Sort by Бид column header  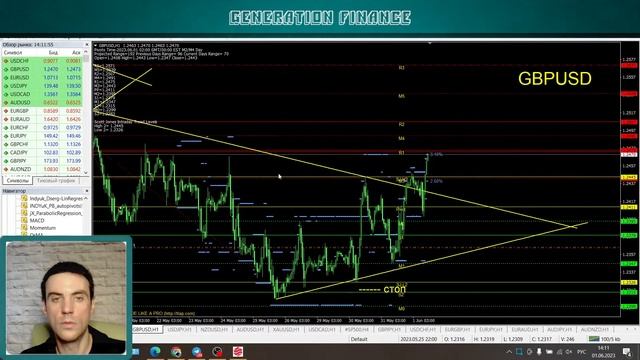pos(53,53)
